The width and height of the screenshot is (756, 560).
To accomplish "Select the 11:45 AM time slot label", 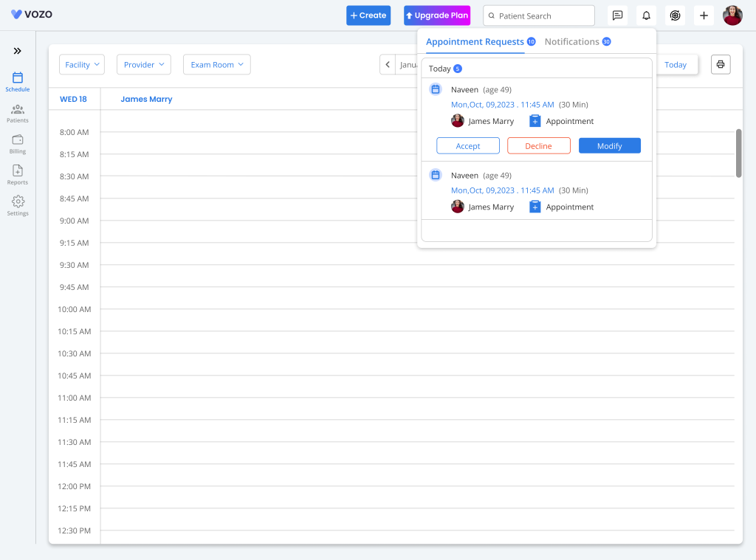I will pos(75,465).
